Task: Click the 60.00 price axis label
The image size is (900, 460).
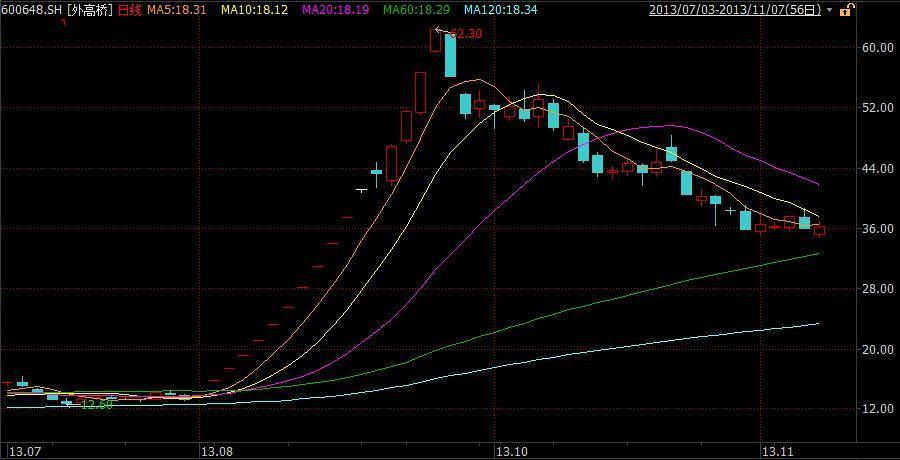Action: pos(876,48)
